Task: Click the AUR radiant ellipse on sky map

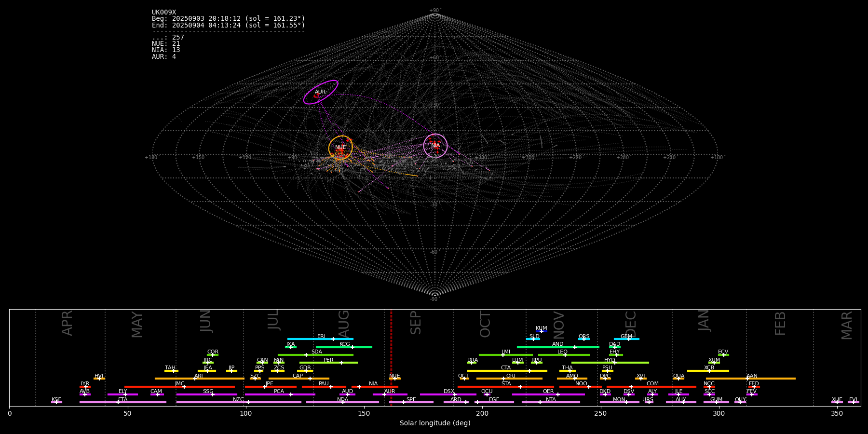Action: 321,92
